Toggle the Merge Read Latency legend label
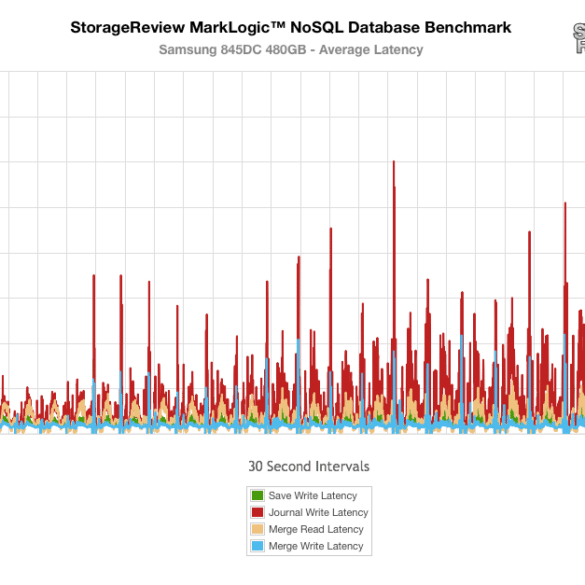Viewport: 585px width, 585px height. click(x=316, y=529)
